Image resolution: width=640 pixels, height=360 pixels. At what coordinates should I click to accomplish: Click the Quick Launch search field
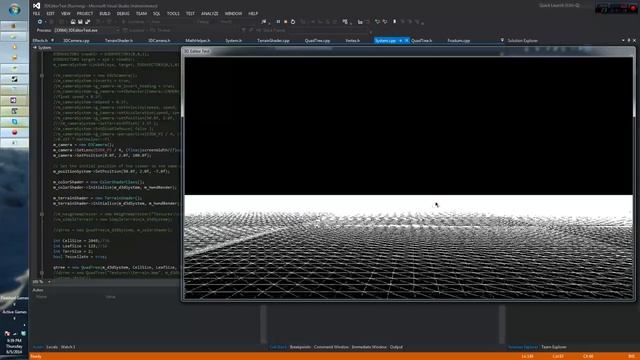pyautogui.click(x=561, y=6)
